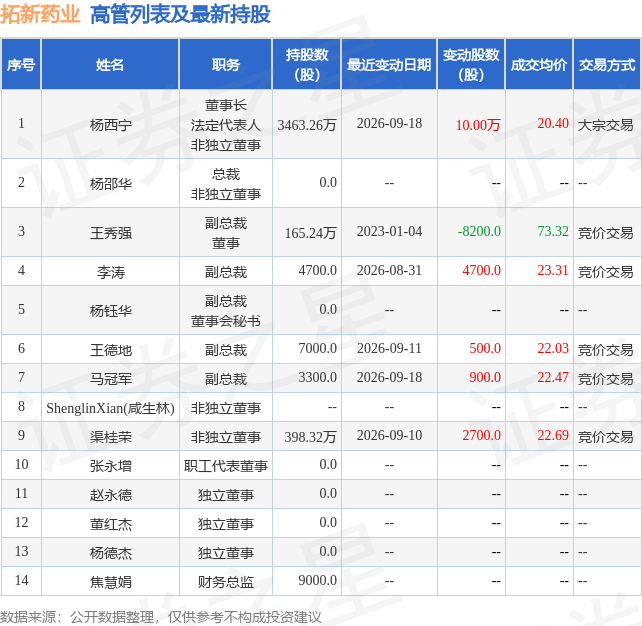Click the -8200.0 green change value
The height and width of the screenshot is (626, 642).
click(x=479, y=231)
